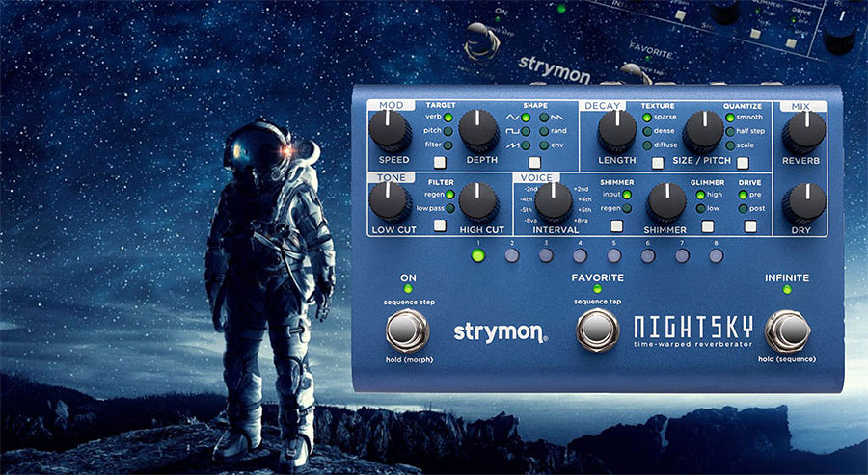Select preset button 1 with green LED

(x=477, y=255)
